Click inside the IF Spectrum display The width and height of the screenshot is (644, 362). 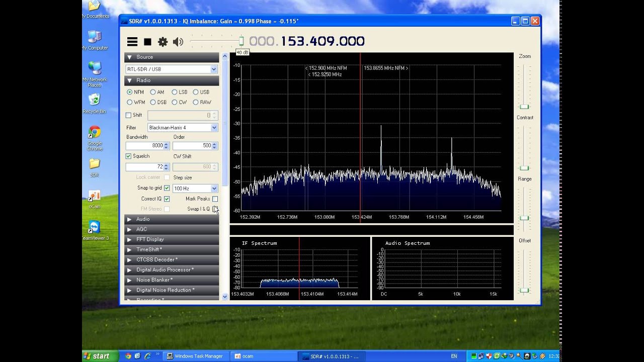[x=300, y=268]
